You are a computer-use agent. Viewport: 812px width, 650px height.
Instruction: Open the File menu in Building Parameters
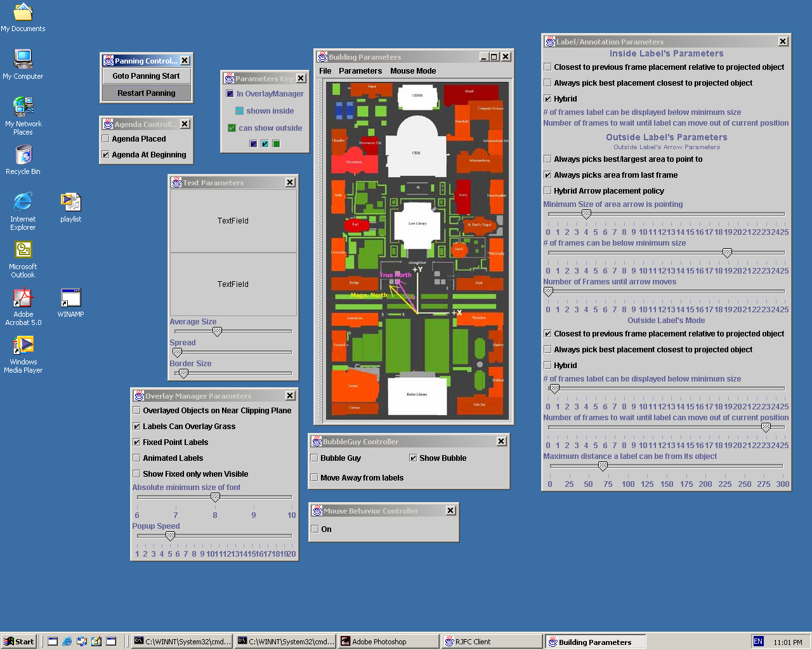[325, 70]
